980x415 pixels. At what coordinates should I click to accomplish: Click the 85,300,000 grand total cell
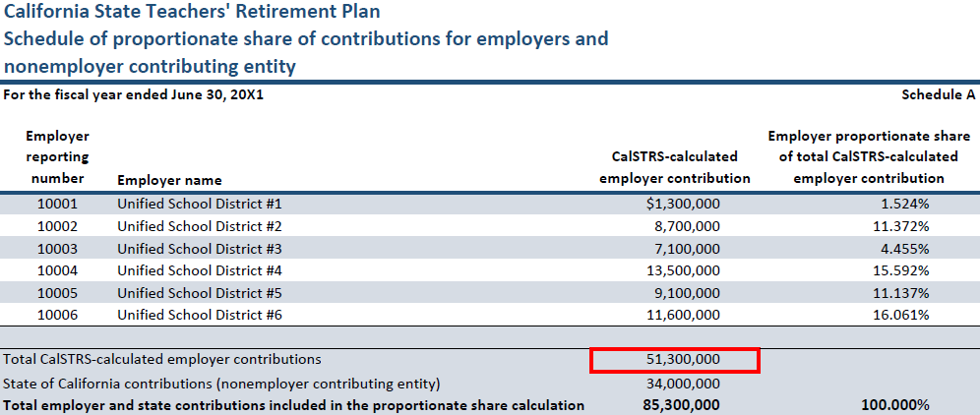pos(682,405)
